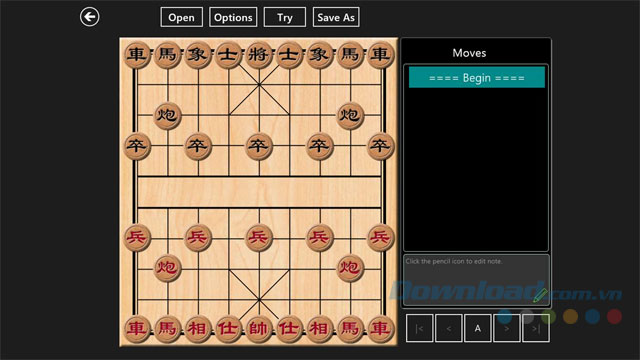Select red chariot 車 in left corner
This screenshot has height=360, width=640.
[137, 329]
